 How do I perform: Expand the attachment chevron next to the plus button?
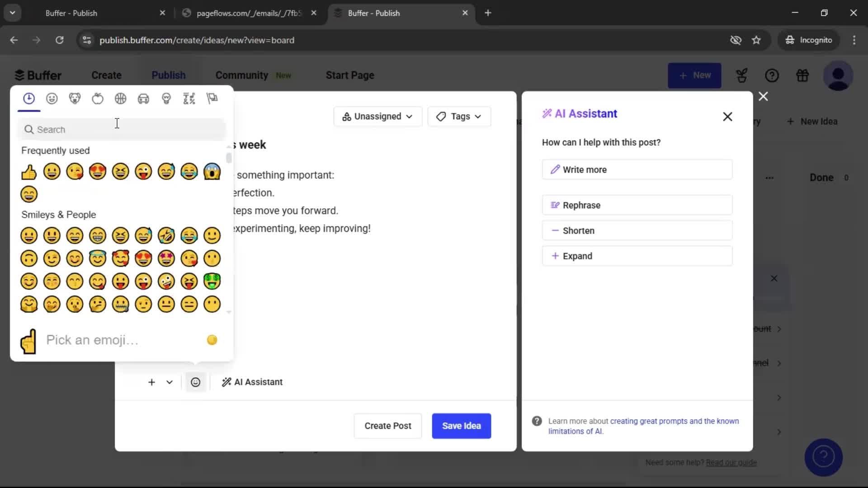click(x=170, y=382)
